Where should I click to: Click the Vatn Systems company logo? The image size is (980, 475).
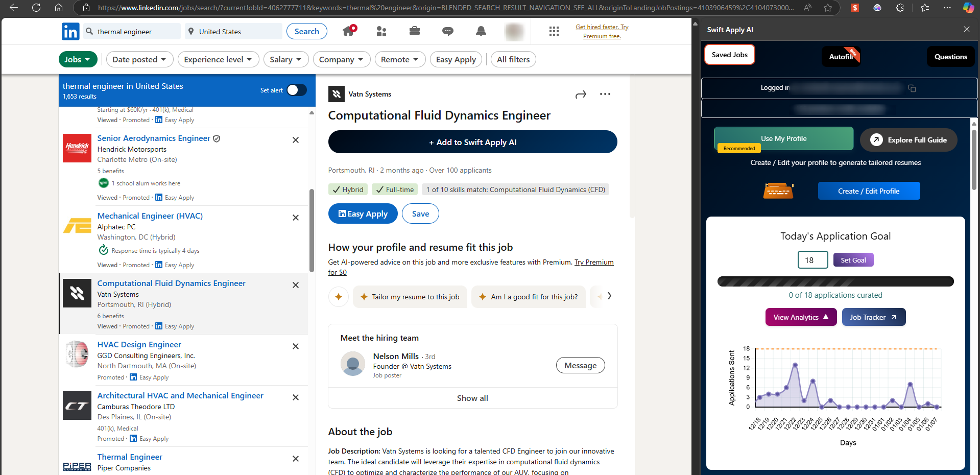coord(336,94)
